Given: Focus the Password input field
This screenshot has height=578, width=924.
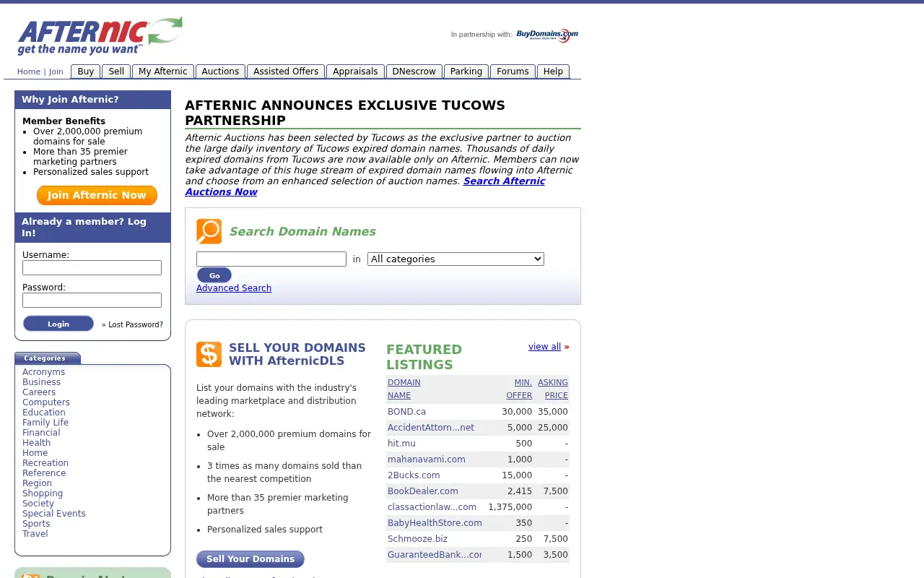Looking at the screenshot, I should coord(92,300).
